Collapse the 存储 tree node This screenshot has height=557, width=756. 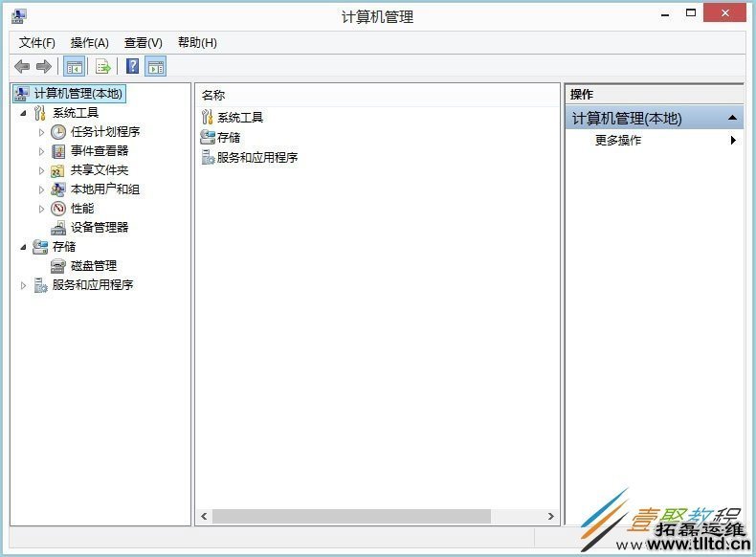click(23, 247)
